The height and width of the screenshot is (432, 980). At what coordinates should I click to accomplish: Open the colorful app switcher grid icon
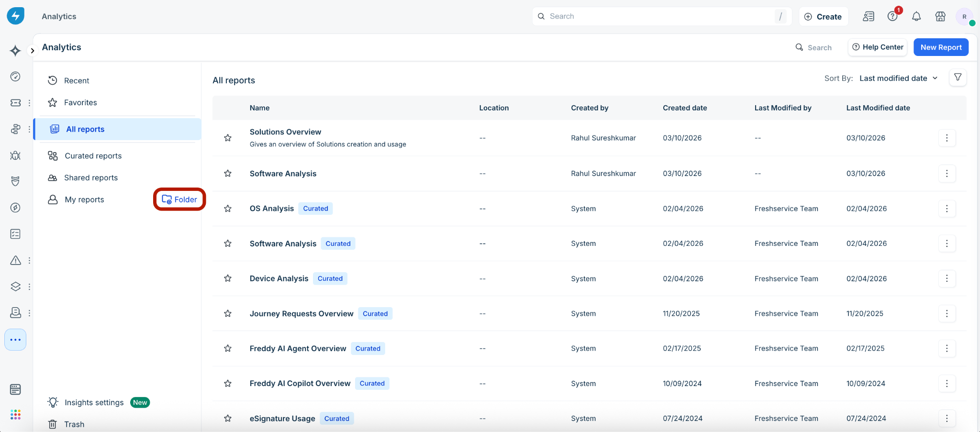(15, 414)
